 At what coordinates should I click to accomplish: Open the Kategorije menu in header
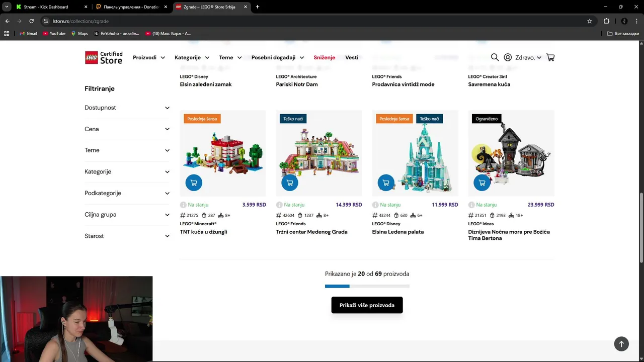click(192, 57)
